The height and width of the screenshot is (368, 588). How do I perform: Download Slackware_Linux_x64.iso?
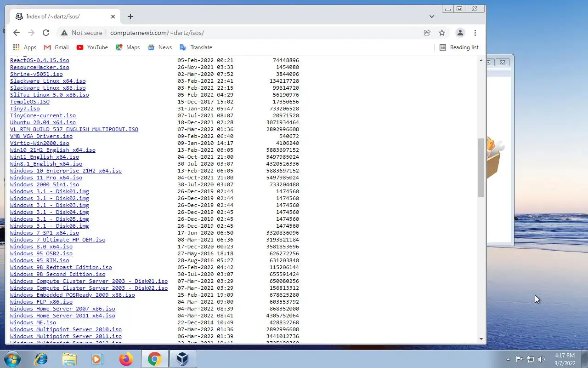coord(48,81)
